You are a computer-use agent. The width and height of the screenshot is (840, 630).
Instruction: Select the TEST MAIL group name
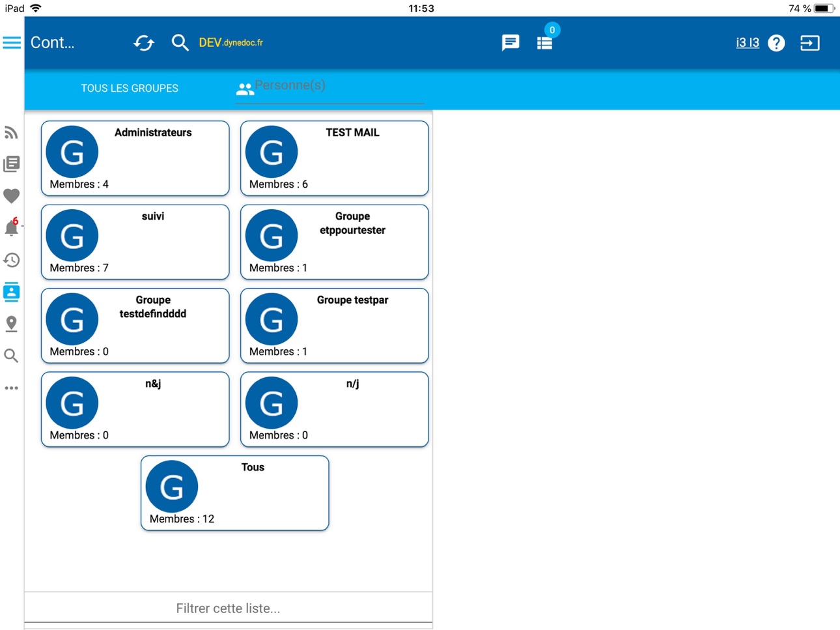coord(352,132)
